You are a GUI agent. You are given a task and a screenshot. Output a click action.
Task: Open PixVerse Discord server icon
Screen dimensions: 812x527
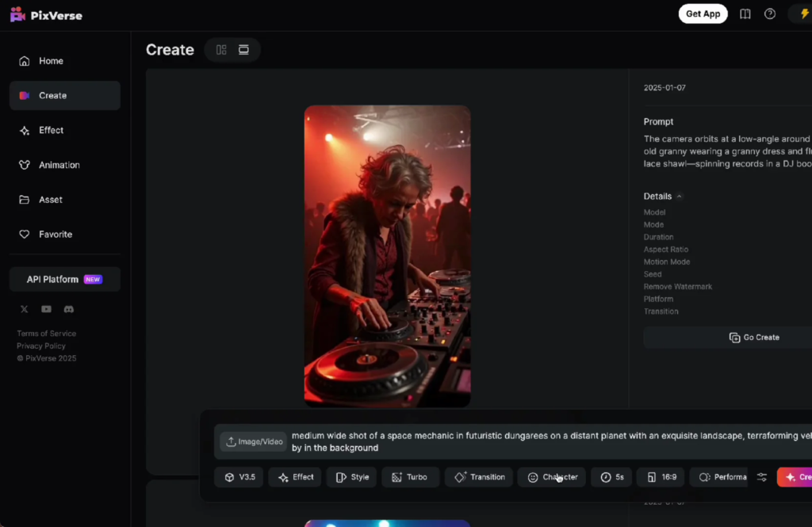pos(69,309)
